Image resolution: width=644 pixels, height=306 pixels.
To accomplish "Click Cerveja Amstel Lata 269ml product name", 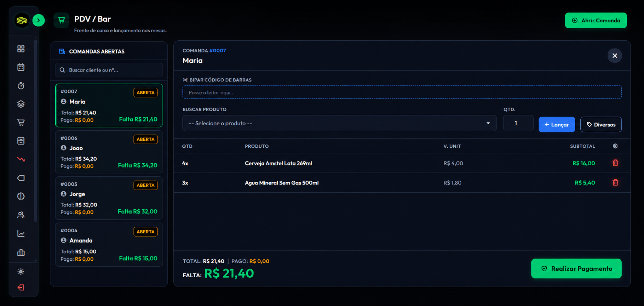I will tap(278, 163).
